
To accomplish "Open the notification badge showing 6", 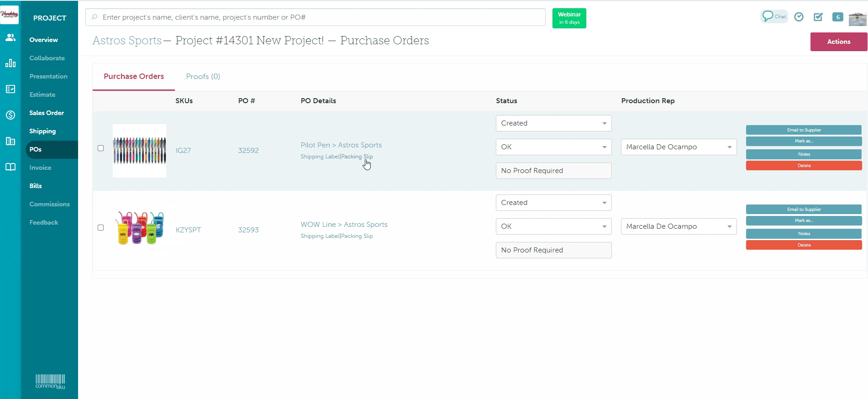I will coord(837,17).
